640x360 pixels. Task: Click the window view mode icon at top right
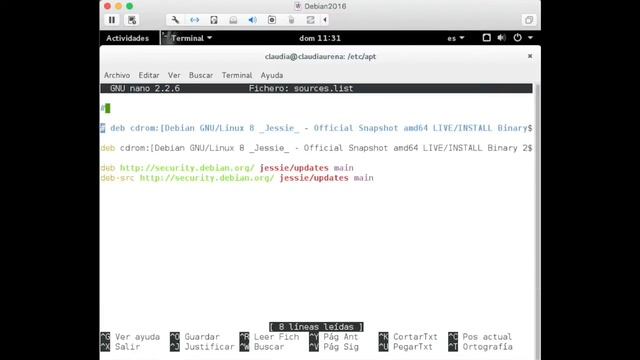tap(529, 20)
